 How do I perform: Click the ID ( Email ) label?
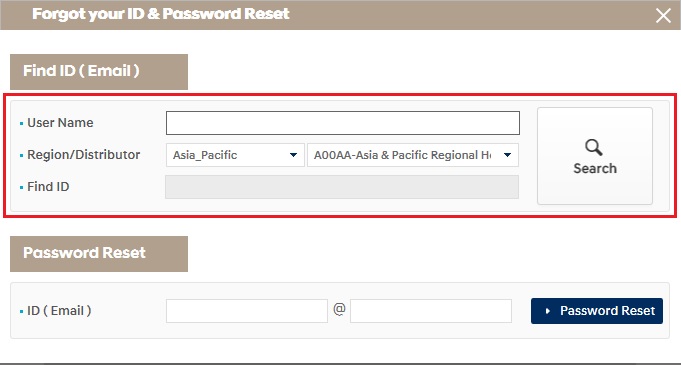[x=60, y=311]
